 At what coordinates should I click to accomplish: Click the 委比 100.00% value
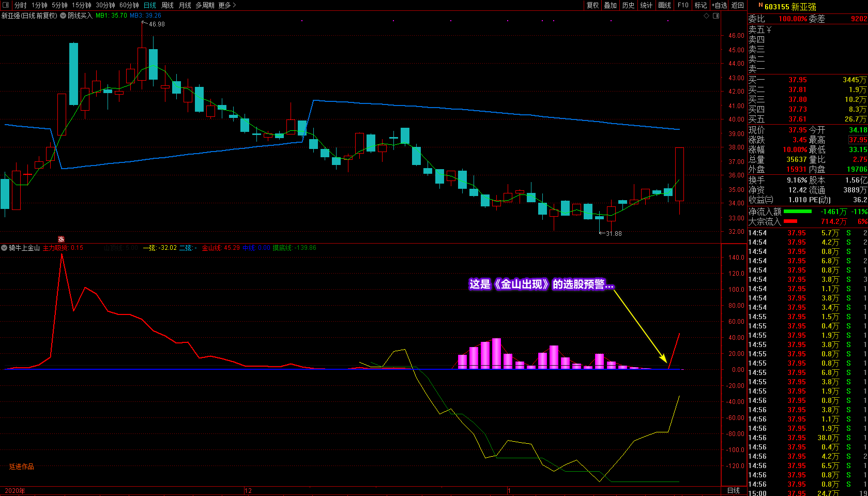click(x=793, y=19)
